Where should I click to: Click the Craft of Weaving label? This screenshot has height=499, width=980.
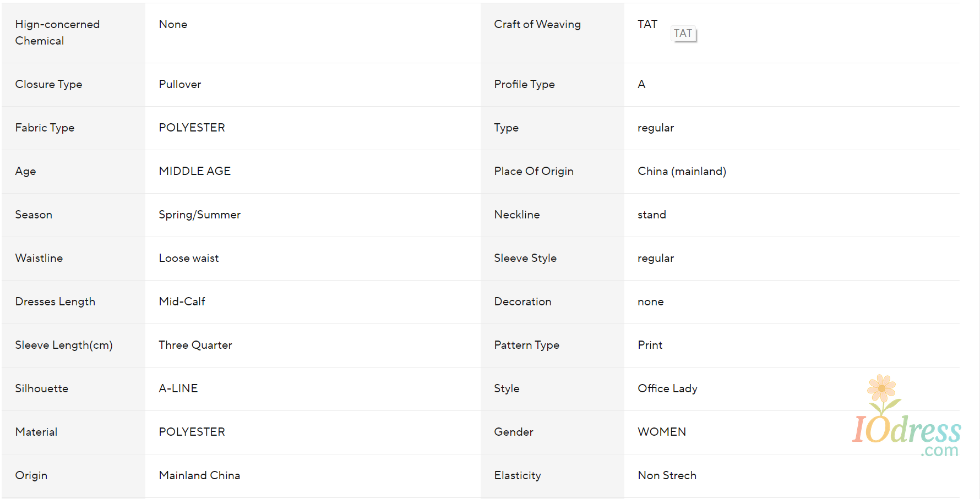(537, 24)
